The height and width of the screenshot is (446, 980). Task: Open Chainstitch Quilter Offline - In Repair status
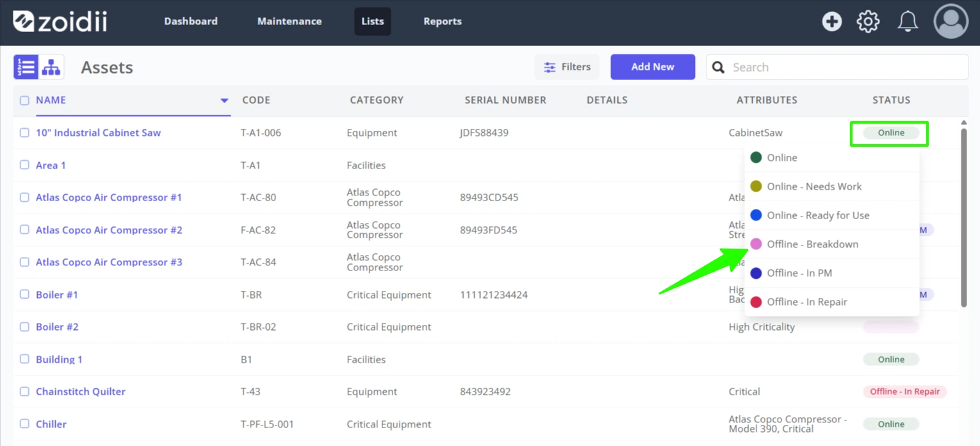pyautogui.click(x=904, y=392)
